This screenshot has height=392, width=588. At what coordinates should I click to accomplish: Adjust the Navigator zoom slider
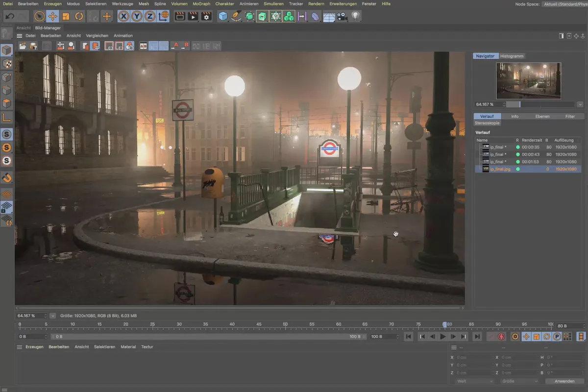[539, 104]
